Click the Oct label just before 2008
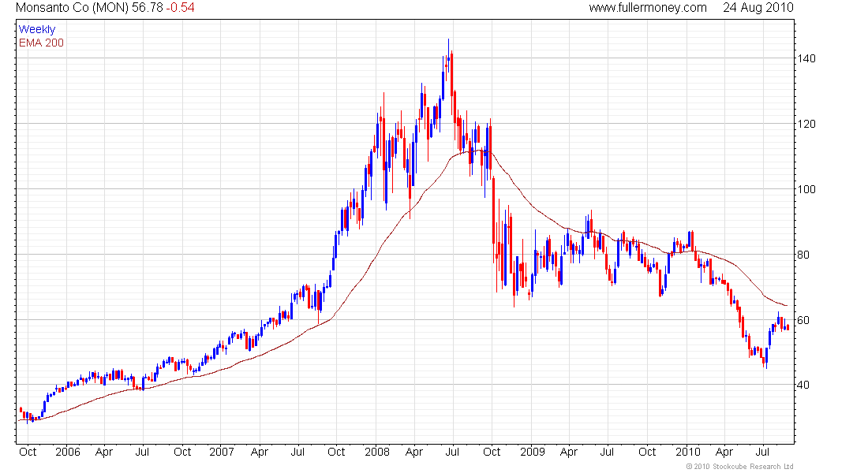868x473 pixels. coord(336,452)
